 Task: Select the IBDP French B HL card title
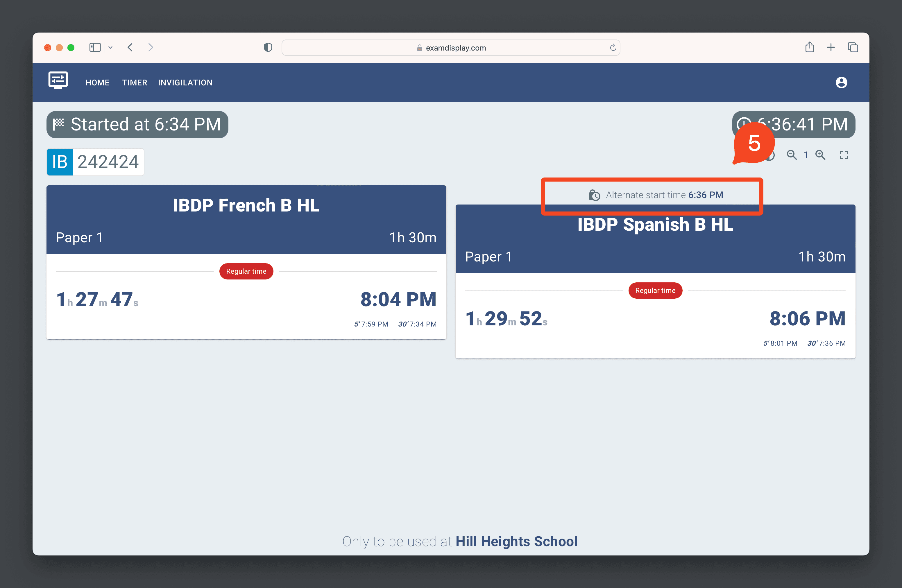(246, 205)
